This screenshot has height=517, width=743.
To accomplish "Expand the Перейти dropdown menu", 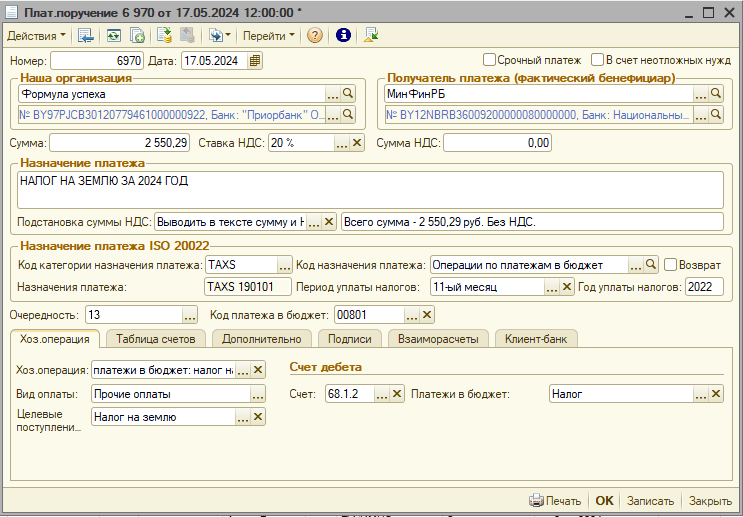I will click(x=268, y=35).
